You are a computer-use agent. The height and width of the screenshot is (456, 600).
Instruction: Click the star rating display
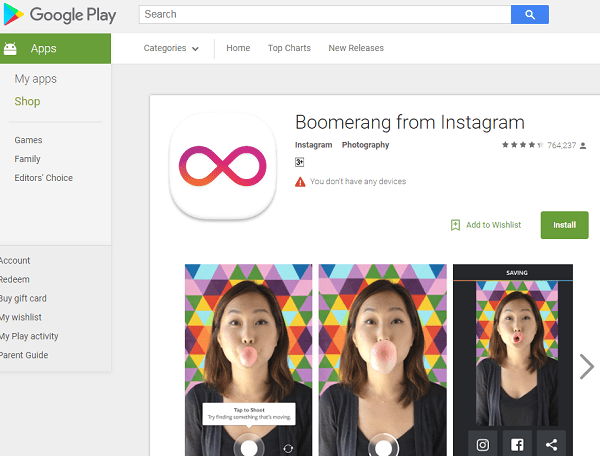point(523,145)
